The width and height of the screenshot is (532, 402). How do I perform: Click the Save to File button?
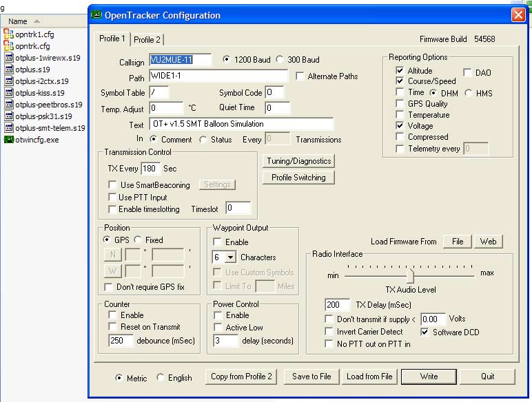click(311, 377)
